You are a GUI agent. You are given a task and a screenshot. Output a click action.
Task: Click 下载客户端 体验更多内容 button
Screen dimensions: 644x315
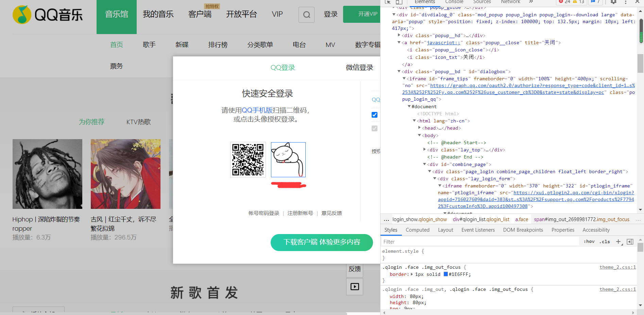pyautogui.click(x=322, y=242)
